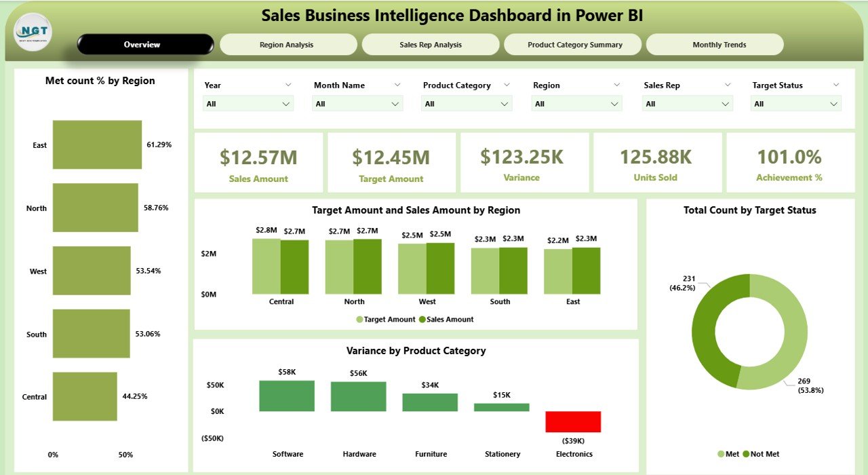Open Sales Rep Analysis tab
868x475 pixels.
pos(430,45)
